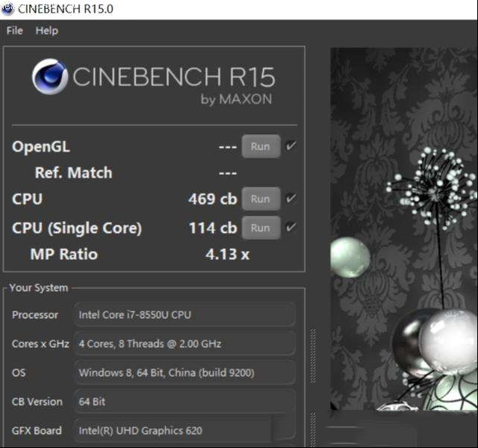This screenshot has width=478, height=448.
Task: Open the Help menu
Action: tap(46, 31)
